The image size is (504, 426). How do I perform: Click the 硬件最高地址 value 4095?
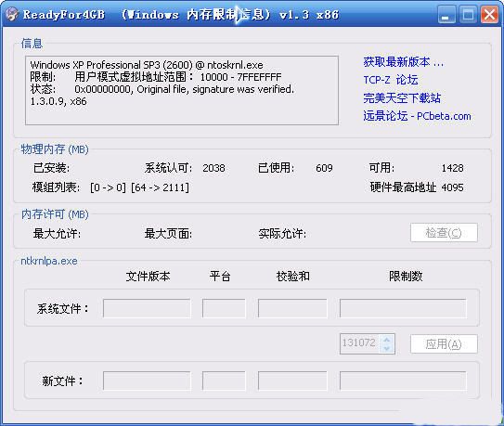tap(452, 187)
